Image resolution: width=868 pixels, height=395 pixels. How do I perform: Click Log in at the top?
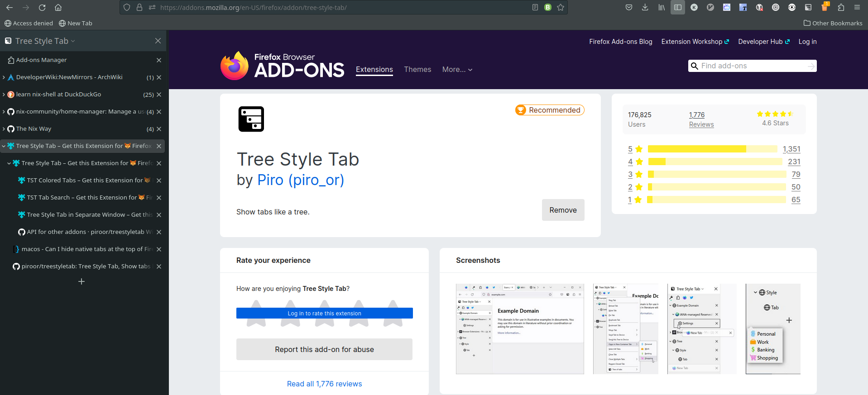[x=807, y=42]
